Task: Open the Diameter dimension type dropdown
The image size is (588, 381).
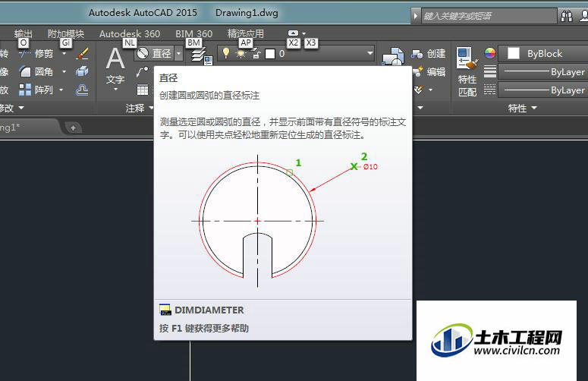Action: (x=179, y=54)
